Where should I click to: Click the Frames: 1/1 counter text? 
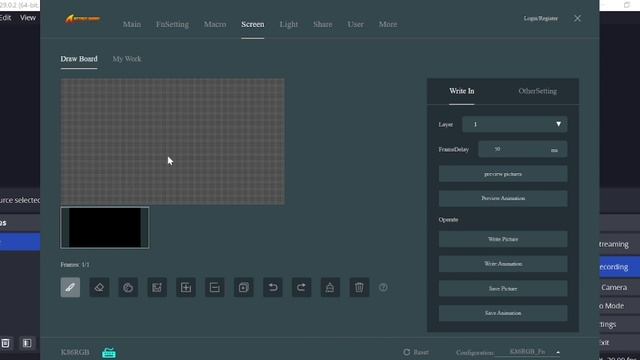[x=75, y=264]
